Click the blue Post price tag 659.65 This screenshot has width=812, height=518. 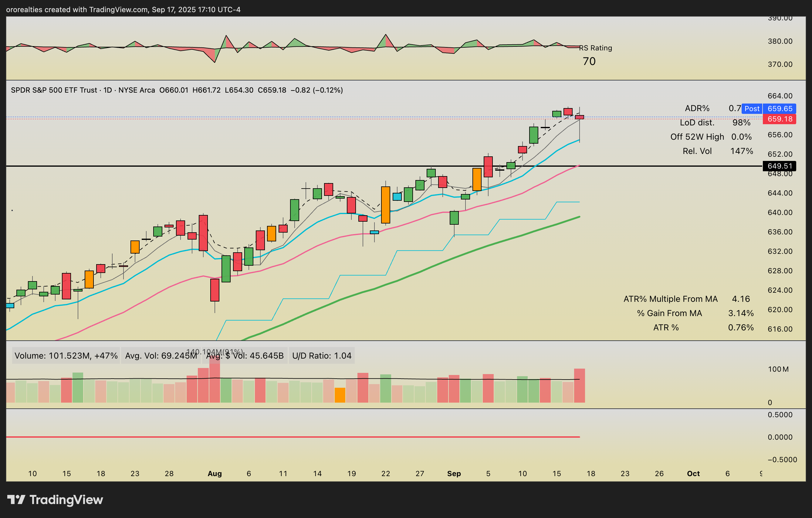pyautogui.click(x=779, y=109)
